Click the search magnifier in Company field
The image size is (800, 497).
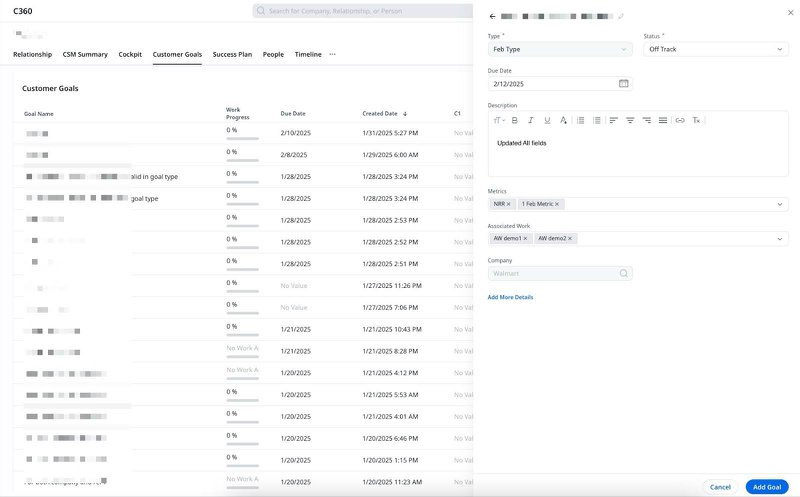click(624, 273)
